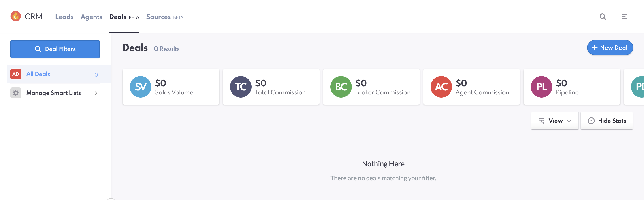644x200 pixels.
Task: Open the hamburger menu icon
Action: [624, 17]
